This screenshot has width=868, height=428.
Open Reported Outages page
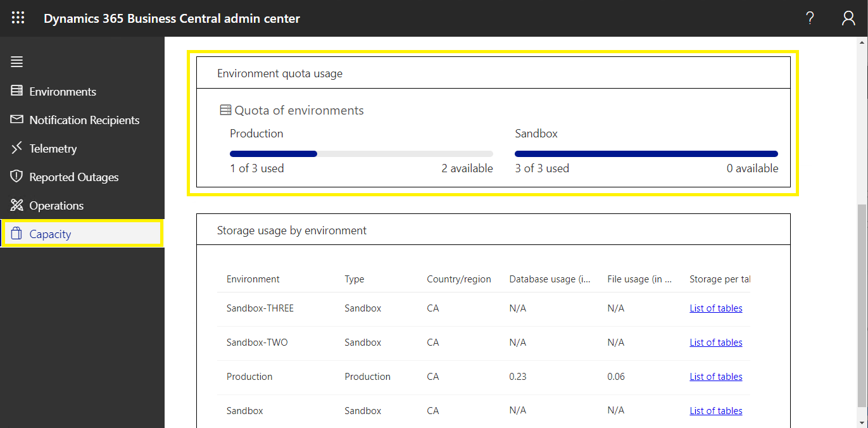point(74,177)
